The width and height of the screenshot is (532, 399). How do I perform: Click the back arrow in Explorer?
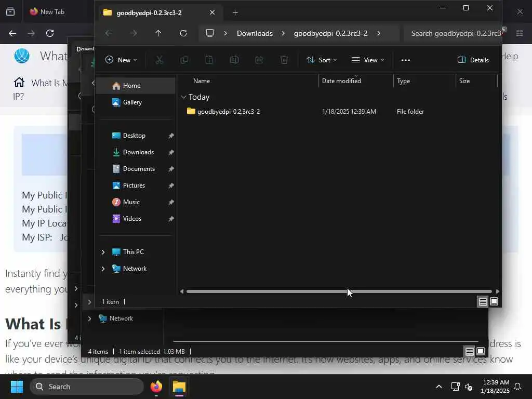coord(108,33)
